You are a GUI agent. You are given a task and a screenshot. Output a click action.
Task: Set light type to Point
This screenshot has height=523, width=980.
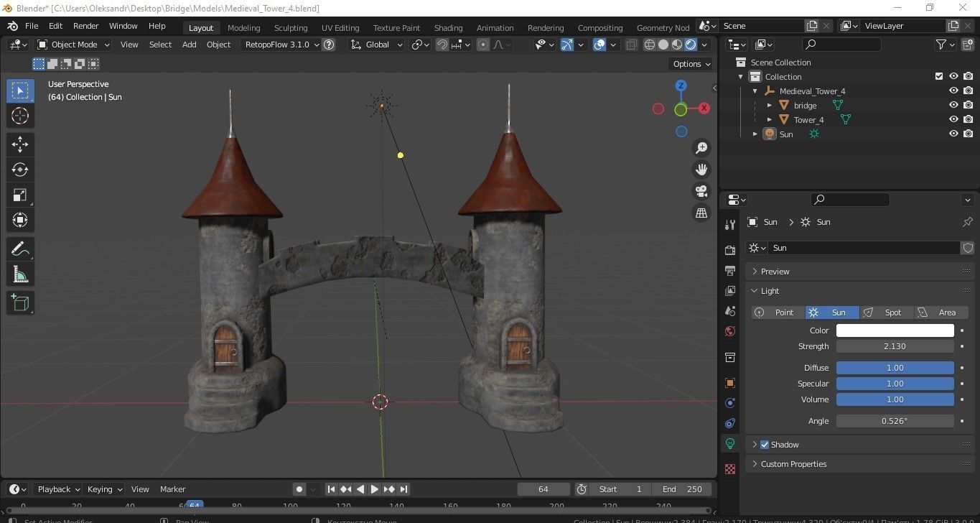click(x=778, y=313)
